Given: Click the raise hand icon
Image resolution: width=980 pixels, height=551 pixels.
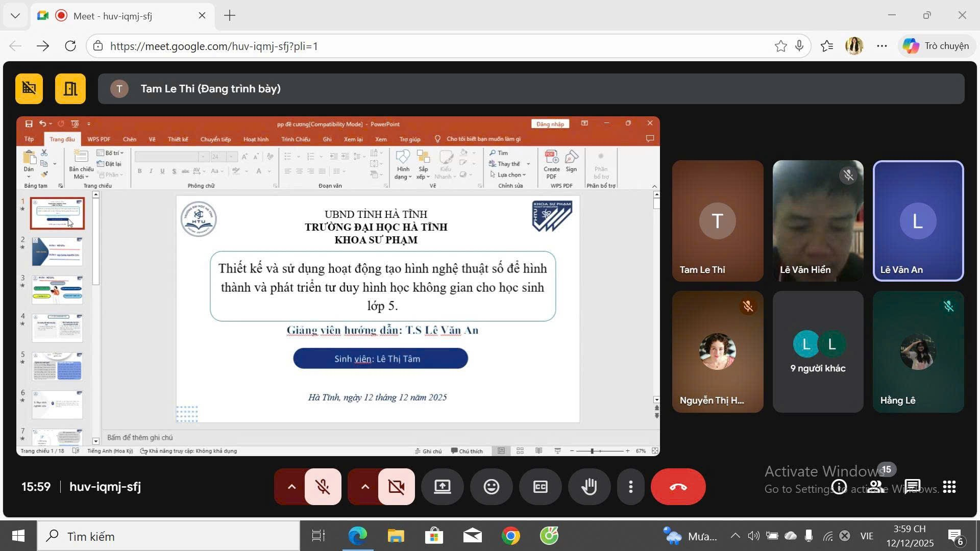Looking at the screenshot, I should tap(590, 487).
